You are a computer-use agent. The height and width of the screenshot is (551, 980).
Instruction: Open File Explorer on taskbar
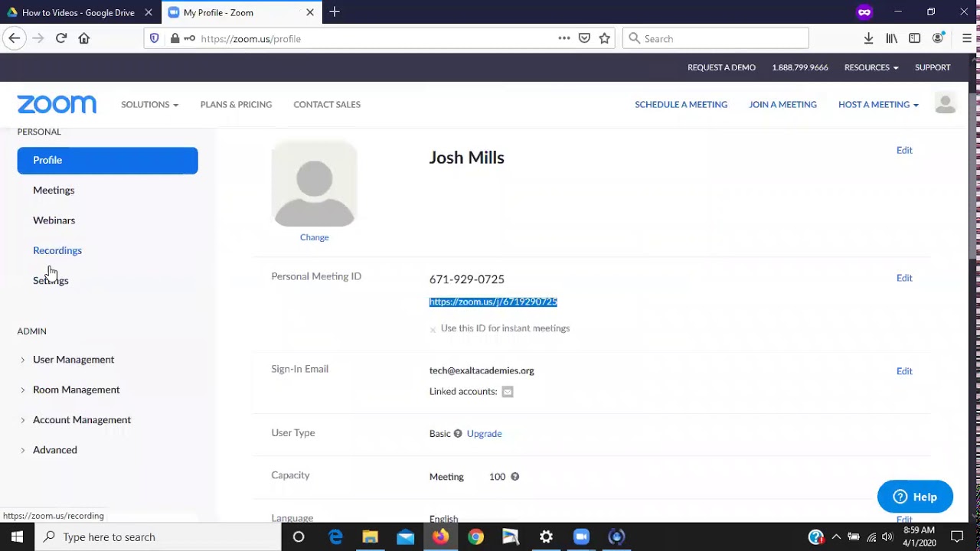[x=371, y=536]
